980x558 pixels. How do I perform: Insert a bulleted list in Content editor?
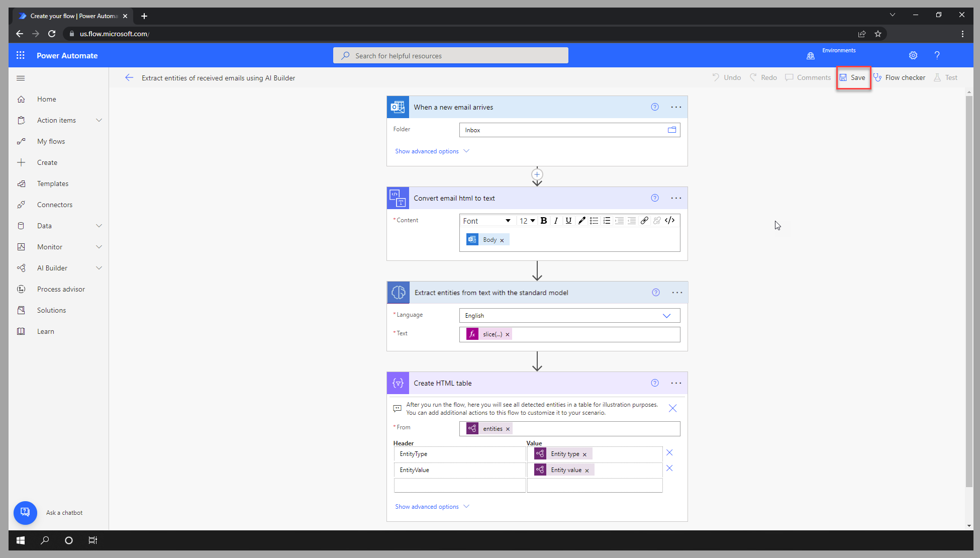(594, 220)
